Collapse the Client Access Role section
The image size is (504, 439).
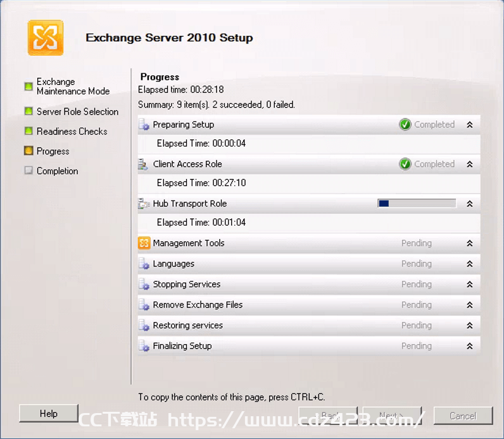coord(470,164)
